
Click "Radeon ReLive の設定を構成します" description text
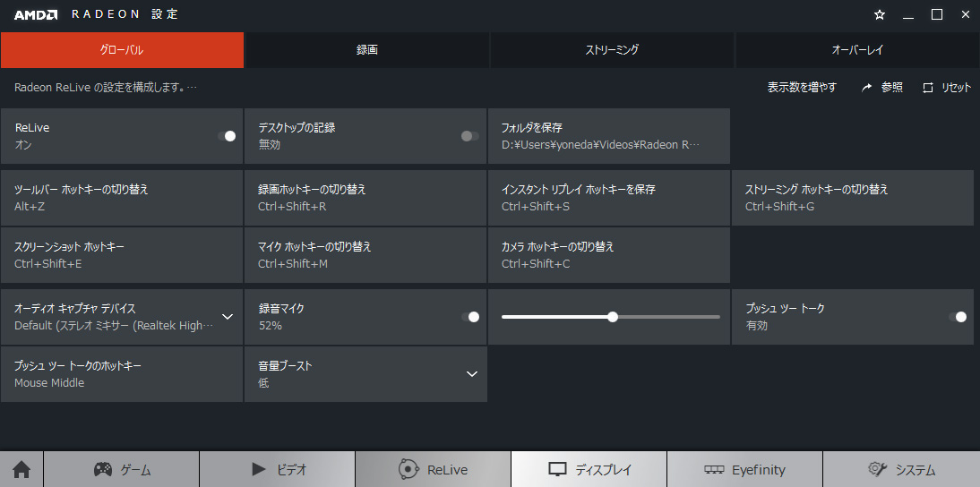[x=106, y=88]
